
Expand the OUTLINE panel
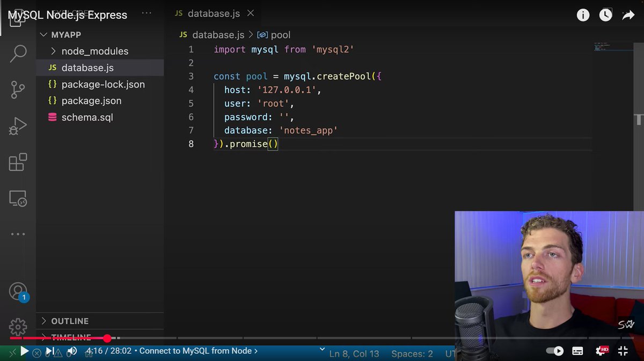coord(100,321)
